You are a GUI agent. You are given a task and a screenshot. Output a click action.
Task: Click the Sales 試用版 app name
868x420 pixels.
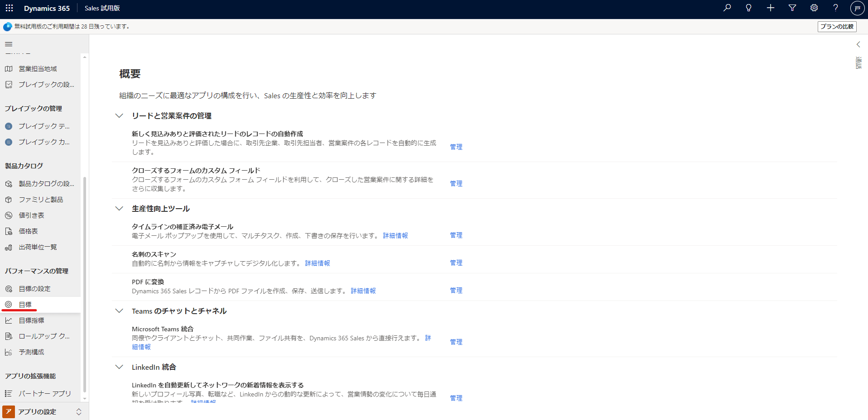pos(102,8)
